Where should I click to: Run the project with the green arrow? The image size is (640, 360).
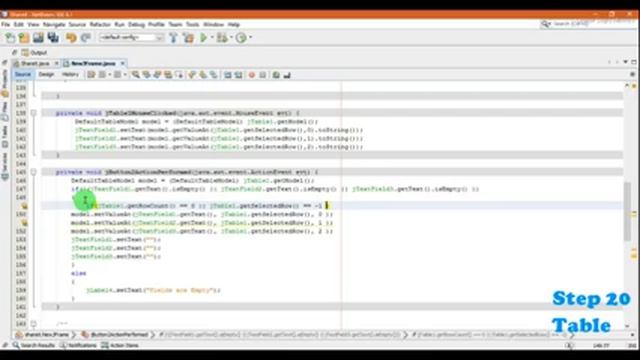(203, 38)
